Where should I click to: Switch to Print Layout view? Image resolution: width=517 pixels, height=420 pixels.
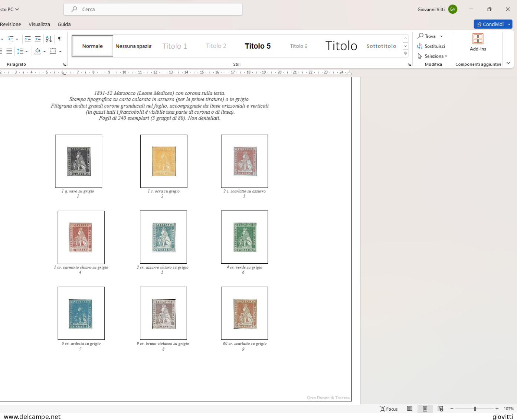tap(425, 409)
